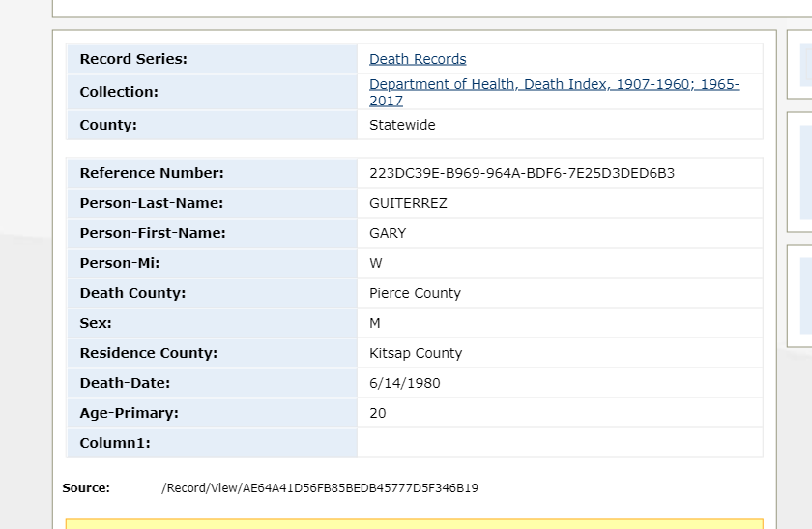Click the Reference Number label
The width and height of the screenshot is (812, 529).
point(152,173)
